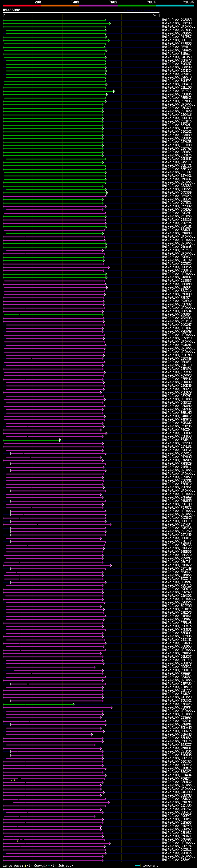This screenshot has height=868, width=197.
Task: Select hit label UniRef100_B7QQI0
Action: point(177,484)
